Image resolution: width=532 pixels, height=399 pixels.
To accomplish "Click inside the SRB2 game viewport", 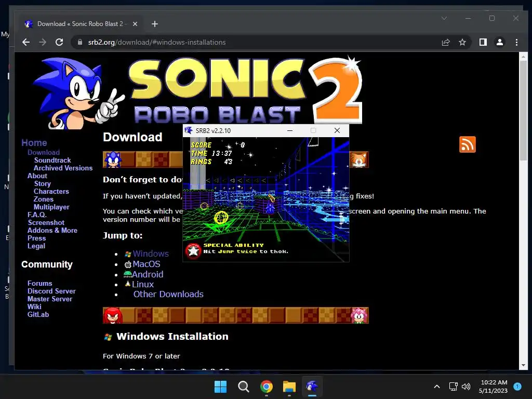I will [265, 199].
